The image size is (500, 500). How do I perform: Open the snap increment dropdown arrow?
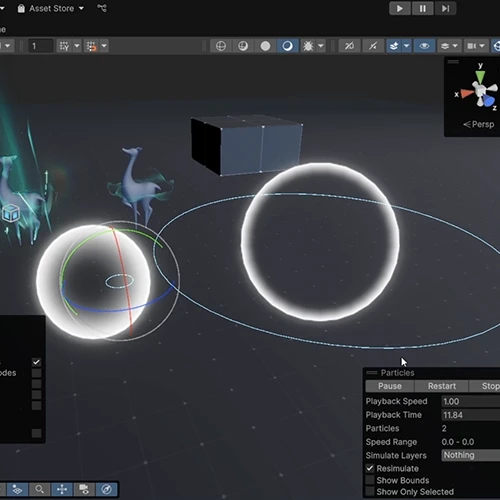coord(104,46)
